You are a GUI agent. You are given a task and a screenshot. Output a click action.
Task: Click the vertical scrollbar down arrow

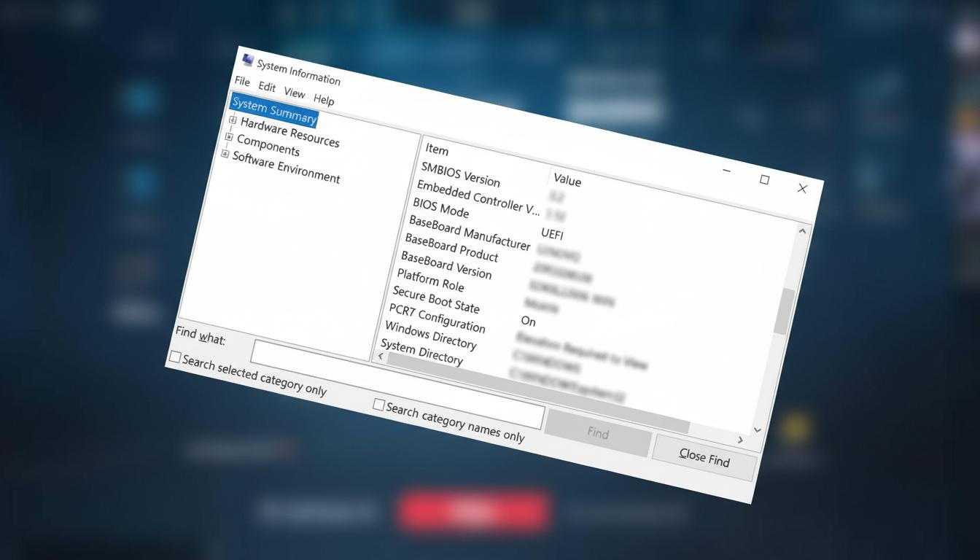coord(756,430)
